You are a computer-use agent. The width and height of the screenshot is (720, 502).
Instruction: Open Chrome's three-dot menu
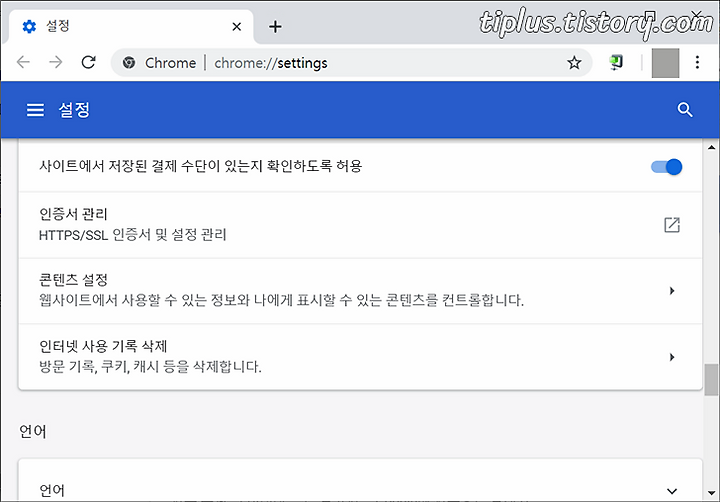(x=697, y=62)
